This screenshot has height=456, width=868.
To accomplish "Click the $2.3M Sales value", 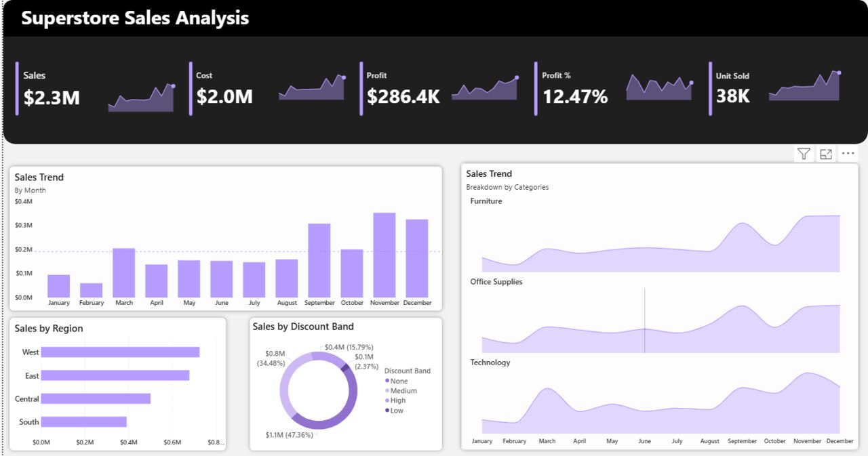I will [x=52, y=97].
